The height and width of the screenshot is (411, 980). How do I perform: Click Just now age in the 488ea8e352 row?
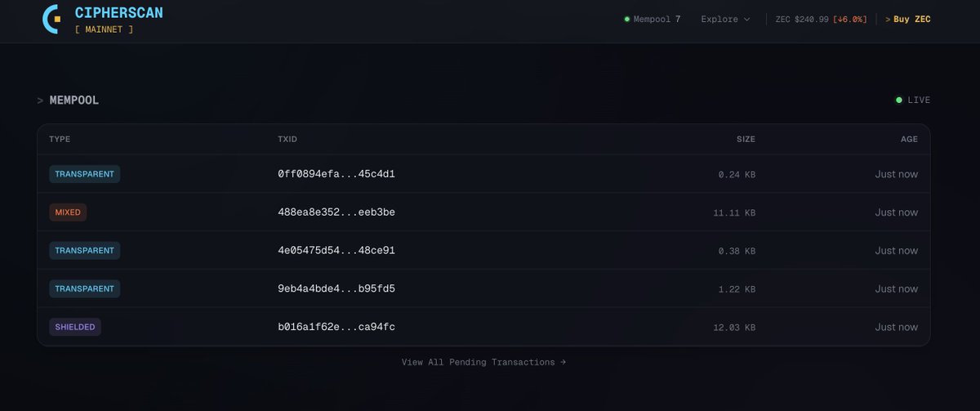pos(897,212)
